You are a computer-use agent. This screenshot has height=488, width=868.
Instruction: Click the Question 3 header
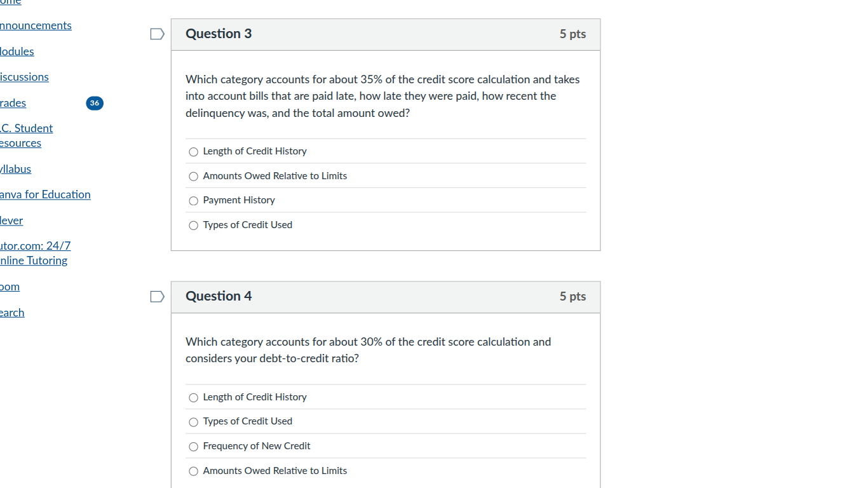[218, 34]
